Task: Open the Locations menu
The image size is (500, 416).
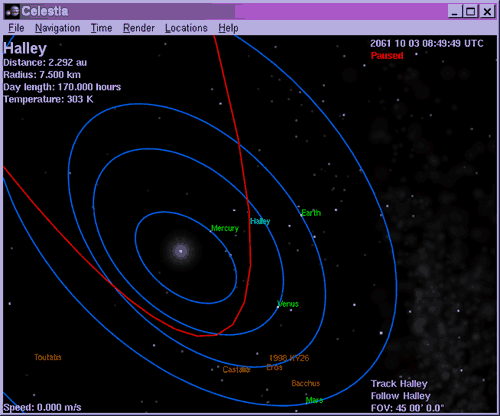Action: pos(186,28)
